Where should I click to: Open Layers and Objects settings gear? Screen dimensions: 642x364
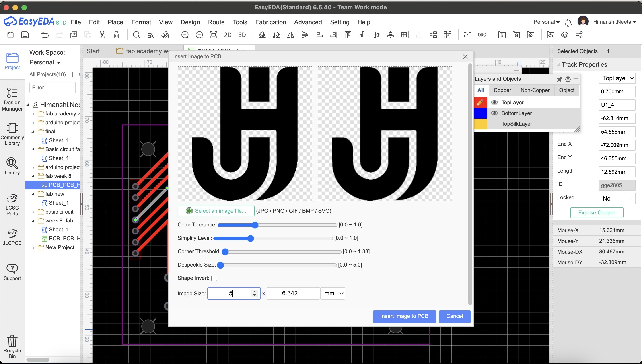pos(568,79)
